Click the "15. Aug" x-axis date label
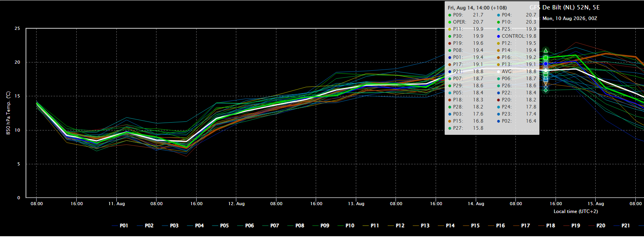The height and width of the screenshot is (237, 644). click(x=596, y=204)
